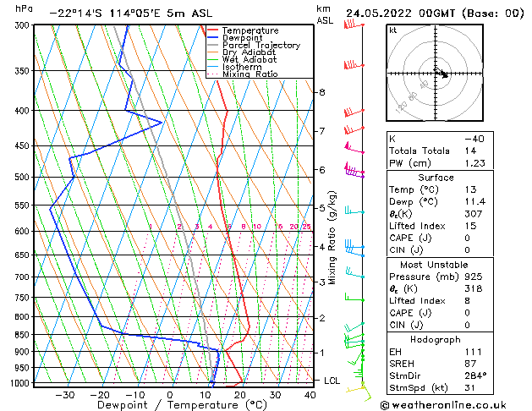Click the cyan wind barb at 550 hPa
The height and width of the screenshot is (411, 532).
click(x=354, y=211)
